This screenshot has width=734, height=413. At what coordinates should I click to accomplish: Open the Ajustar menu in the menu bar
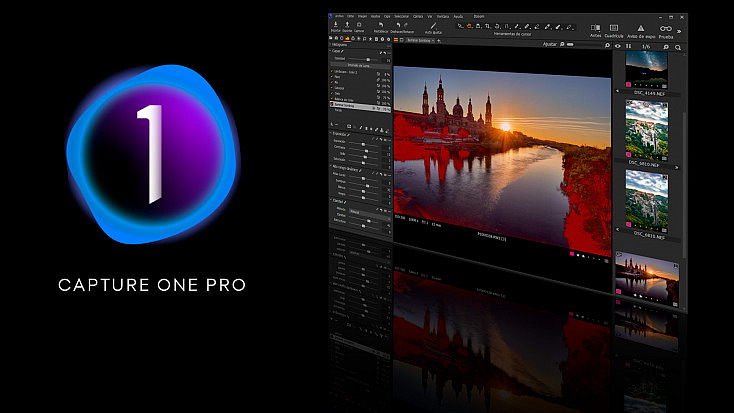375,16
